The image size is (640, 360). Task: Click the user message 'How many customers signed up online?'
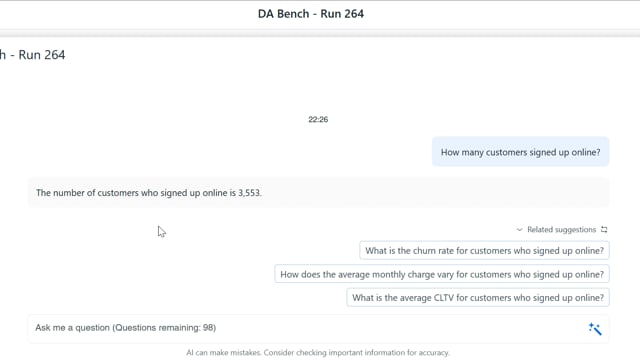[x=520, y=152]
